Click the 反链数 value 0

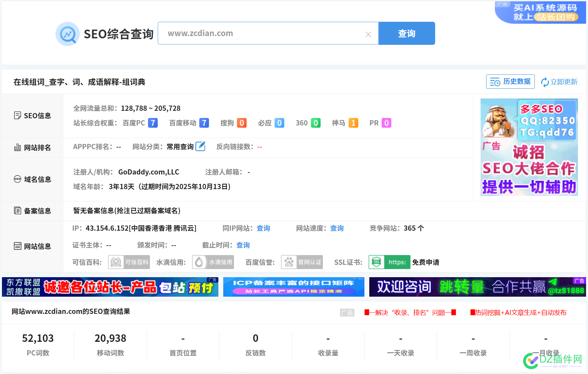tap(256, 338)
